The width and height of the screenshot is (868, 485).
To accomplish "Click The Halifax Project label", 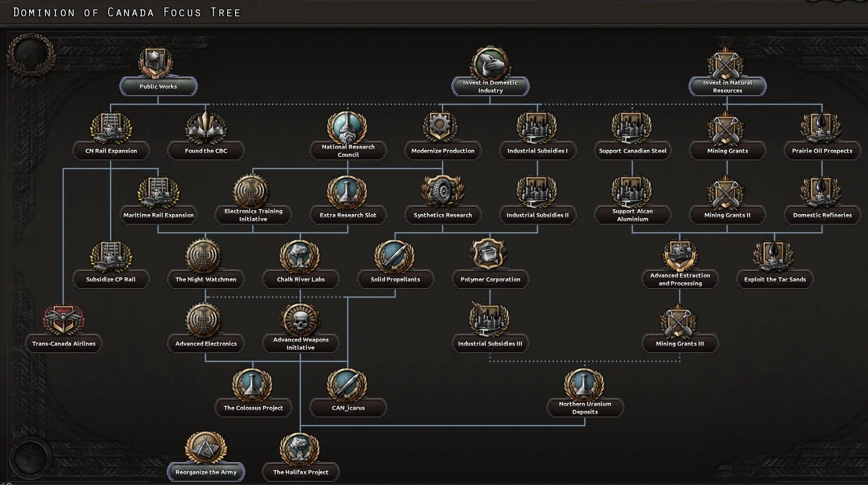I will click(x=300, y=472).
